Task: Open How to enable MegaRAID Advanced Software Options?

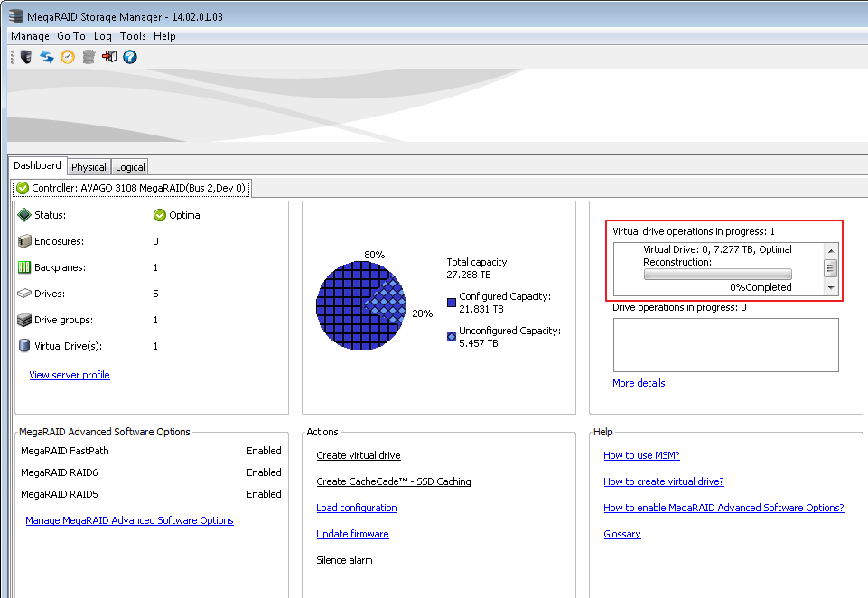Action: click(723, 508)
